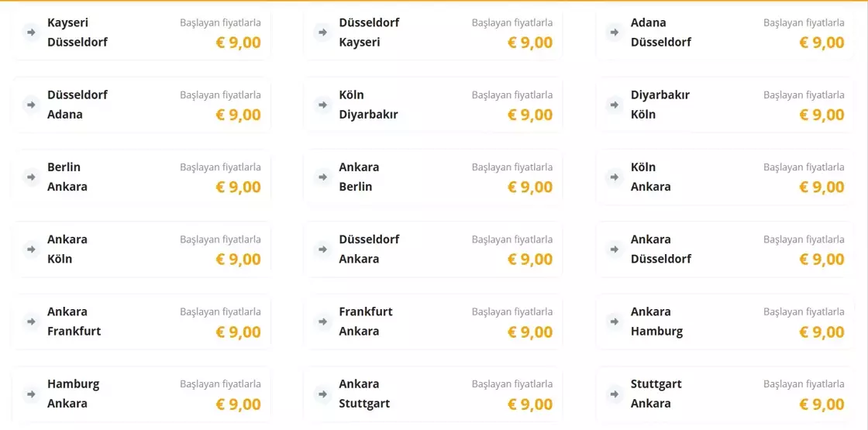Click arrow icon beside Hamburg to Ankara
Image resolution: width=868 pixels, height=430 pixels.
click(x=31, y=394)
